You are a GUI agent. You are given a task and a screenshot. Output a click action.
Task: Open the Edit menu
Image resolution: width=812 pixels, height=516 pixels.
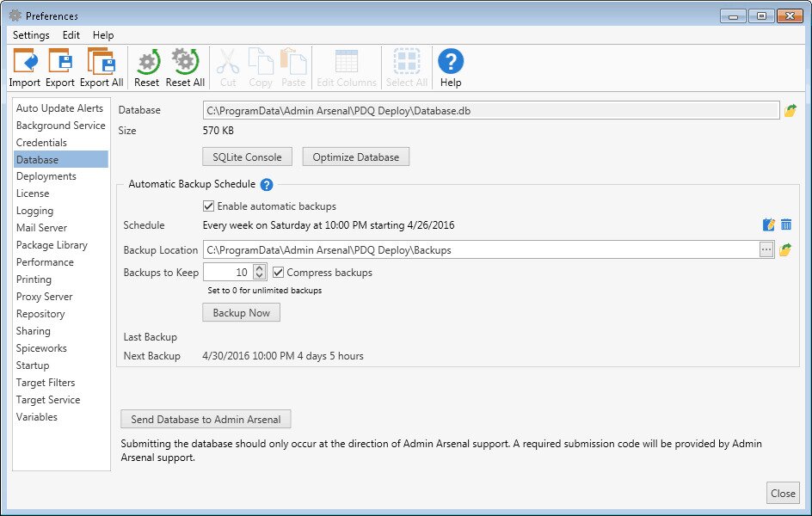(71, 35)
